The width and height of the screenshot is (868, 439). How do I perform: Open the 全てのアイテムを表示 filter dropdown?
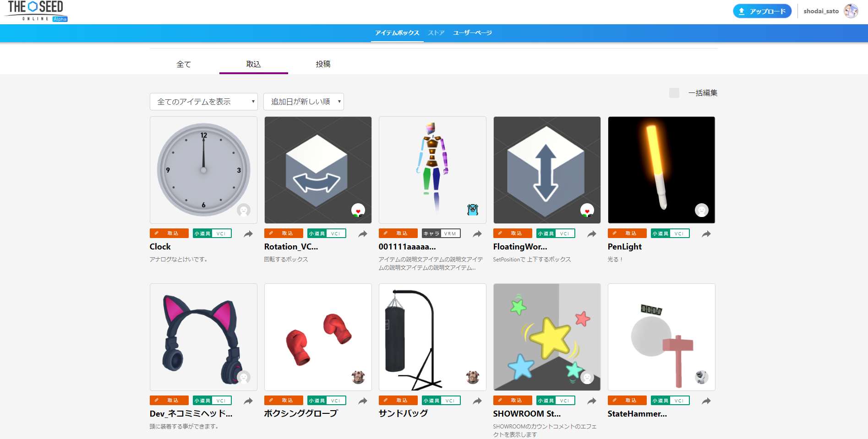[x=203, y=102]
